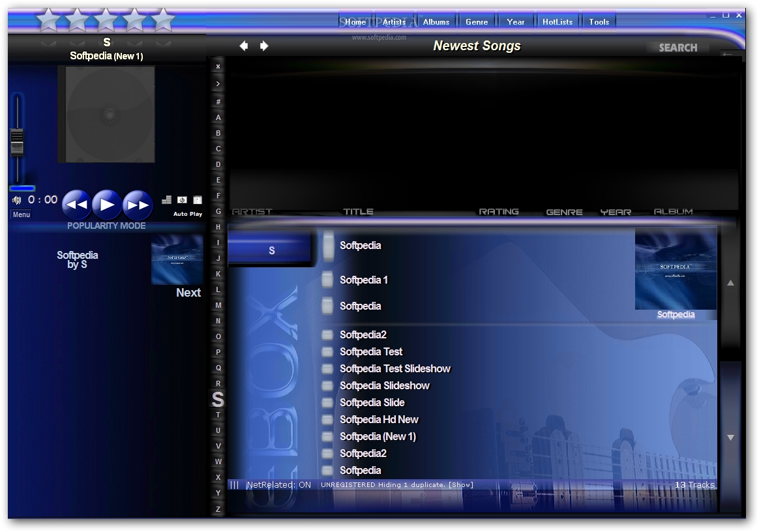Go forward with the right arrow

(264, 46)
